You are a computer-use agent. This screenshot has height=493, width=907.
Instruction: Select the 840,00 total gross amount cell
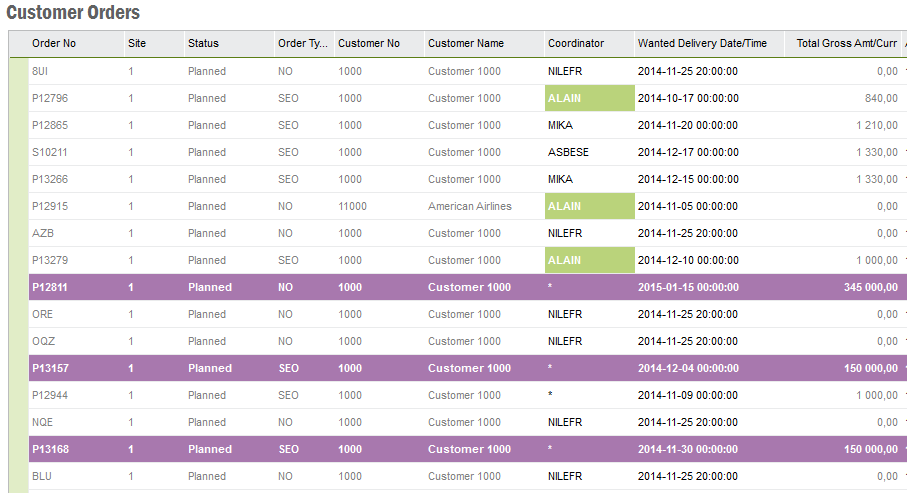click(881, 98)
